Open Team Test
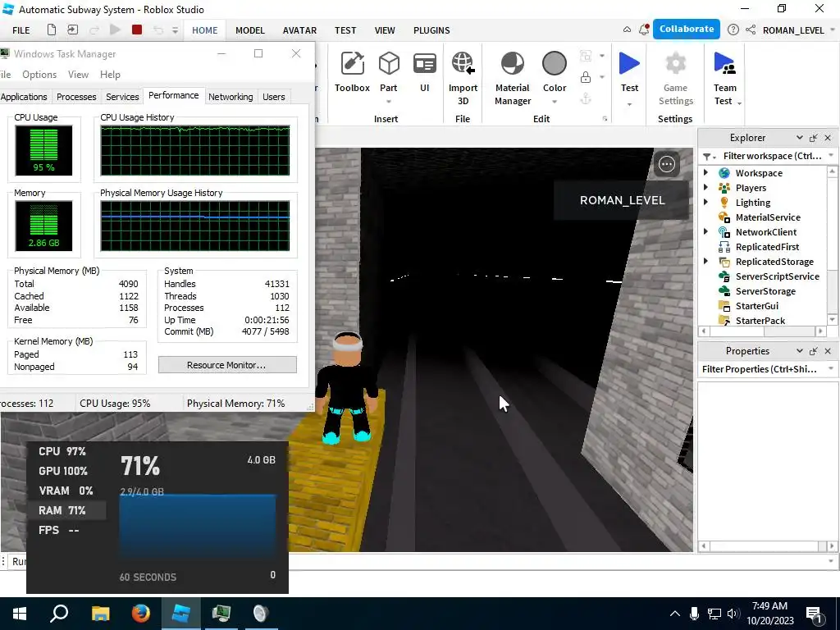This screenshot has height=630, width=840. [x=725, y=80]
